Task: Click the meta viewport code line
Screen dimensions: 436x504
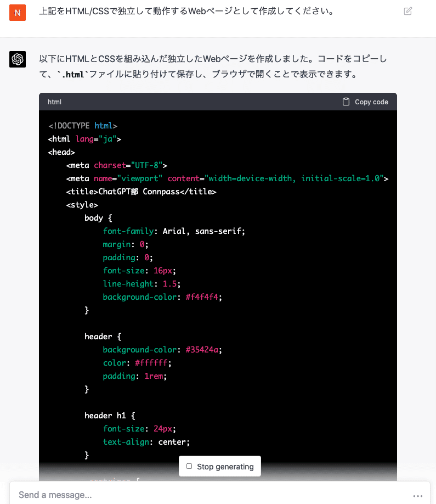Action: pos(227,178)
